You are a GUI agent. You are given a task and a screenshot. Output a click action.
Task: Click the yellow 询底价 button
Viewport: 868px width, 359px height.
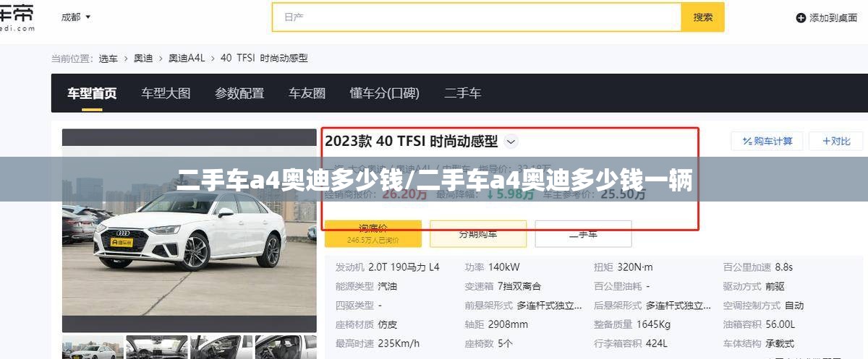(x=373, y=233)
